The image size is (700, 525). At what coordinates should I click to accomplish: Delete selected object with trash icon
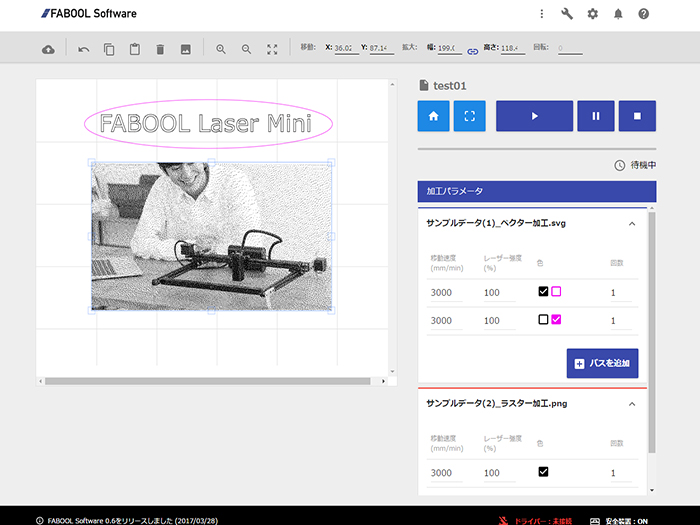[160, 50]
